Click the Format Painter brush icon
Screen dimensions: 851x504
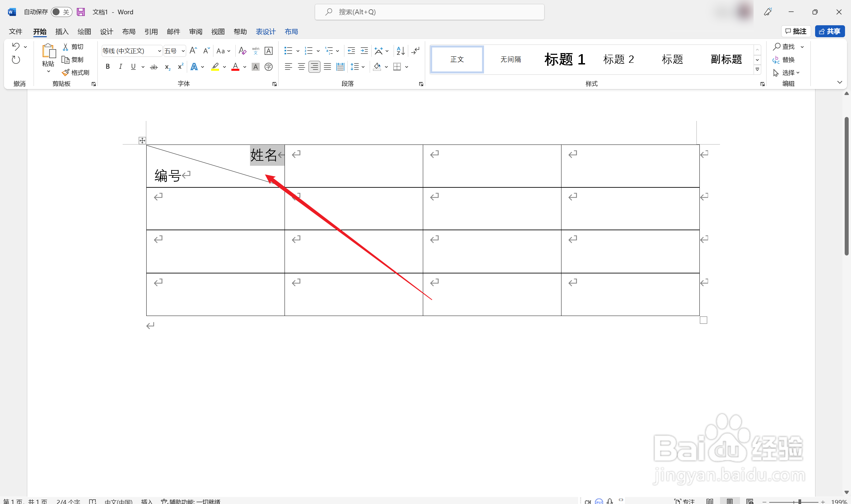65,72
